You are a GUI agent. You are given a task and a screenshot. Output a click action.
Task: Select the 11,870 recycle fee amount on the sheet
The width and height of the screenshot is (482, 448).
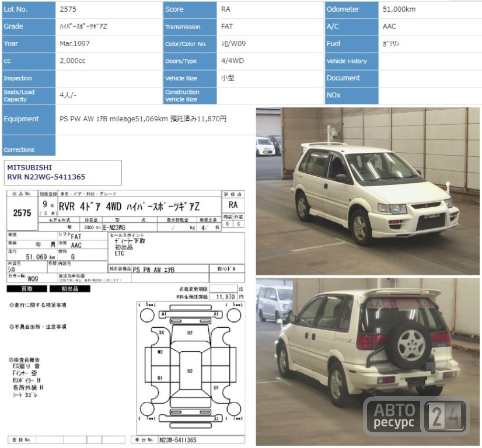click(225, 297)
